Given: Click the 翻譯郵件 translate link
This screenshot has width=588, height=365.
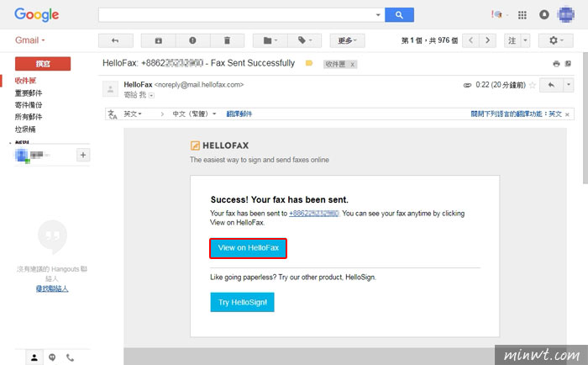Looking at the screenshot, I should (239, 114).
